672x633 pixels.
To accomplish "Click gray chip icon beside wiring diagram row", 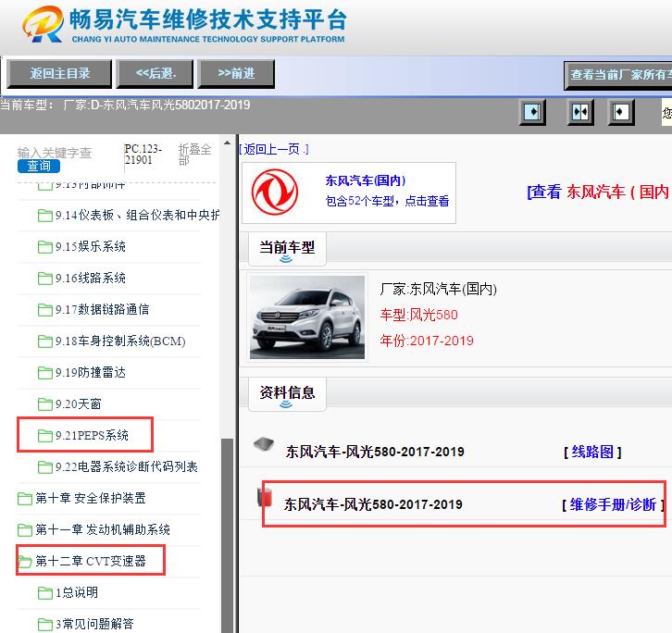I will [264, 443].
